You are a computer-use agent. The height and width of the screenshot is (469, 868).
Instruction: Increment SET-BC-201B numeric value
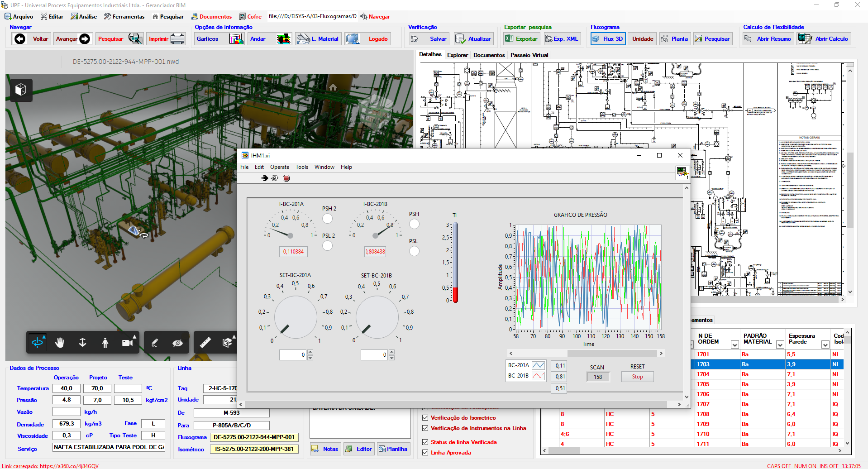(x=391, y=352)
